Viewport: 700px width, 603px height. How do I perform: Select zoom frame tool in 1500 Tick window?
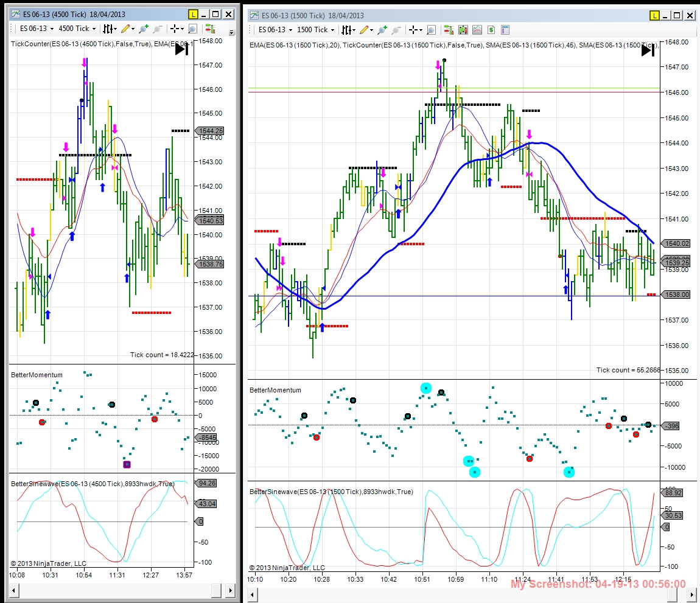(431, 30)
